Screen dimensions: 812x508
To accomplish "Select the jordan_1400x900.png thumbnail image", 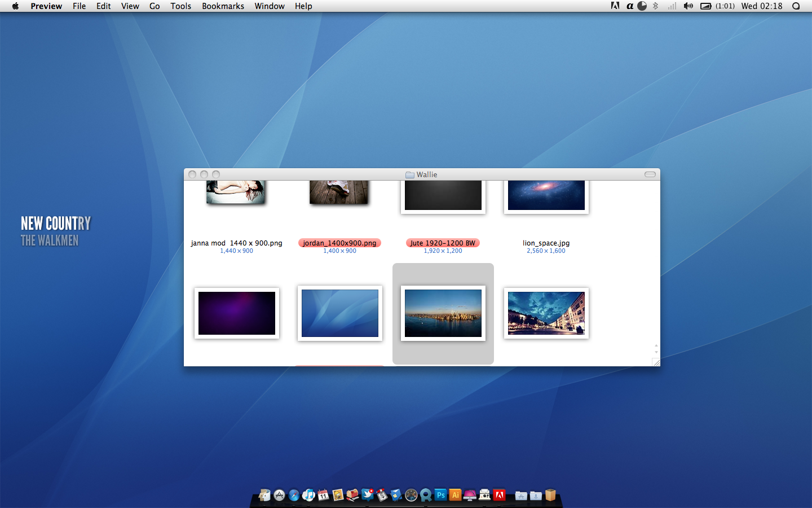I will 339,192.
